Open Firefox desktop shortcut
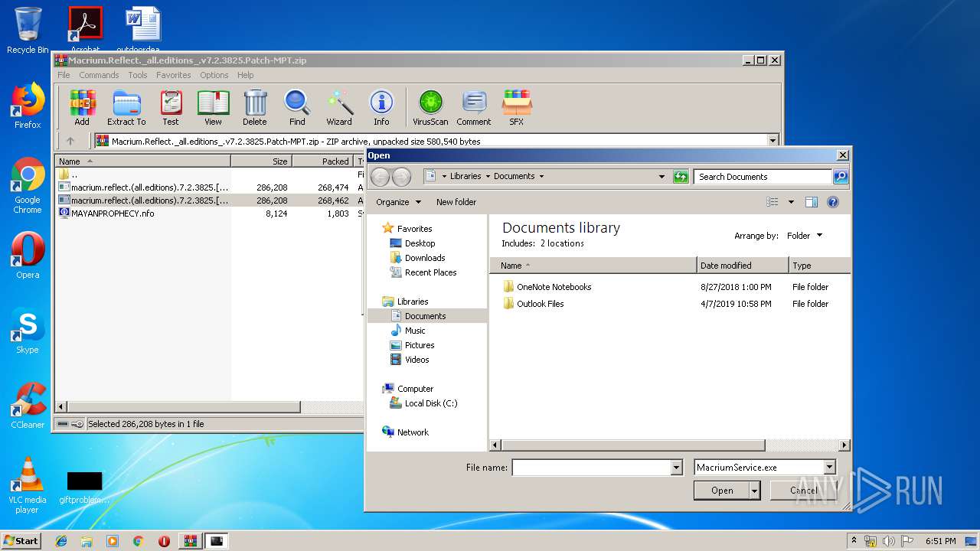 (28, 106)
